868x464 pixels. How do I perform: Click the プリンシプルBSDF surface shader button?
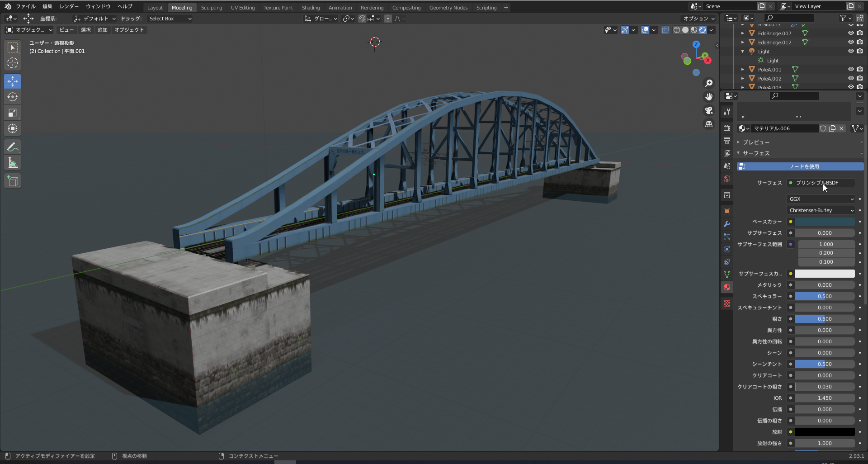click(821, 183)
